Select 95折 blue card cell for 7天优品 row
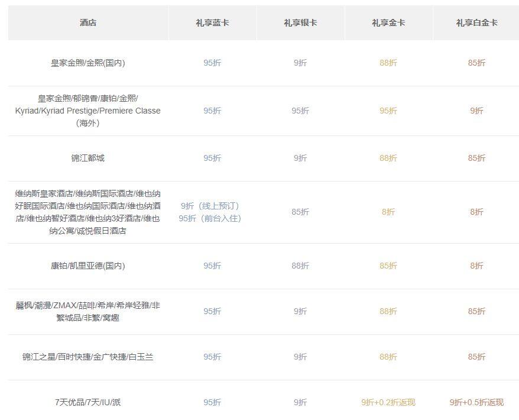The width and height of the screenshot is (519, 420). point(212,402)
